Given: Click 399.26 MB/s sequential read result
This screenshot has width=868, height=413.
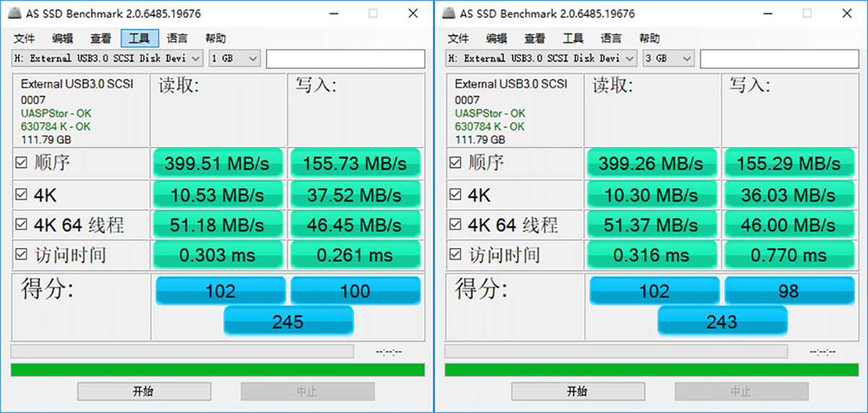Looking at the screenshot, I should coord(652,163).
